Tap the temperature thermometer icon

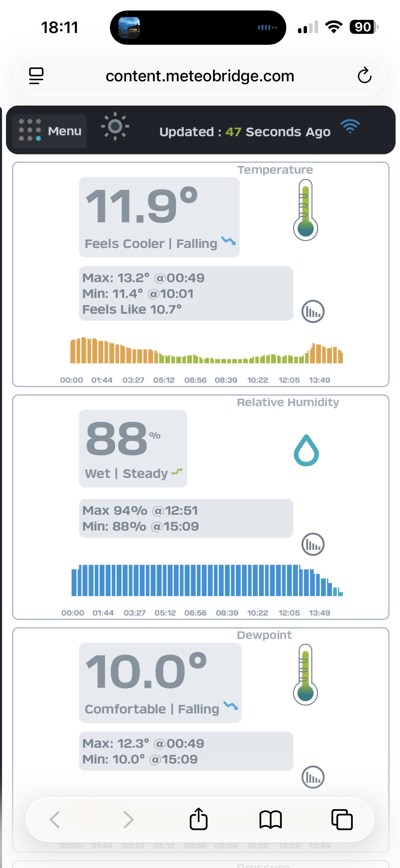tap(305, 210)
